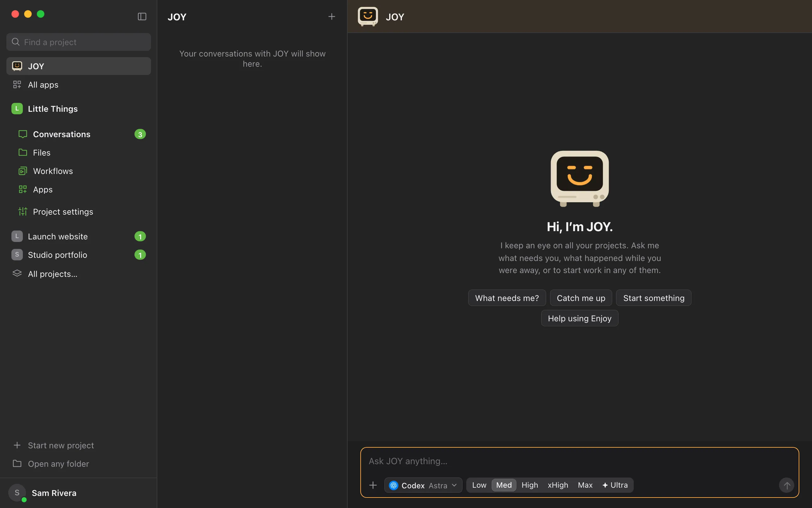This screenshot has height=508, width=812.
Task: Select Med effort level
Action: [x=504, y=485]
